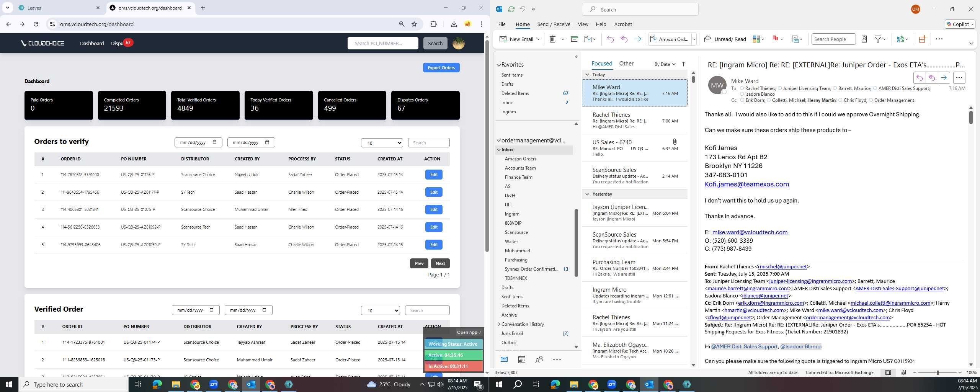The height and width of the screenshot is (392, 980).
Task: Click the Normal view icon in status bar
Action: click(888, 372)
